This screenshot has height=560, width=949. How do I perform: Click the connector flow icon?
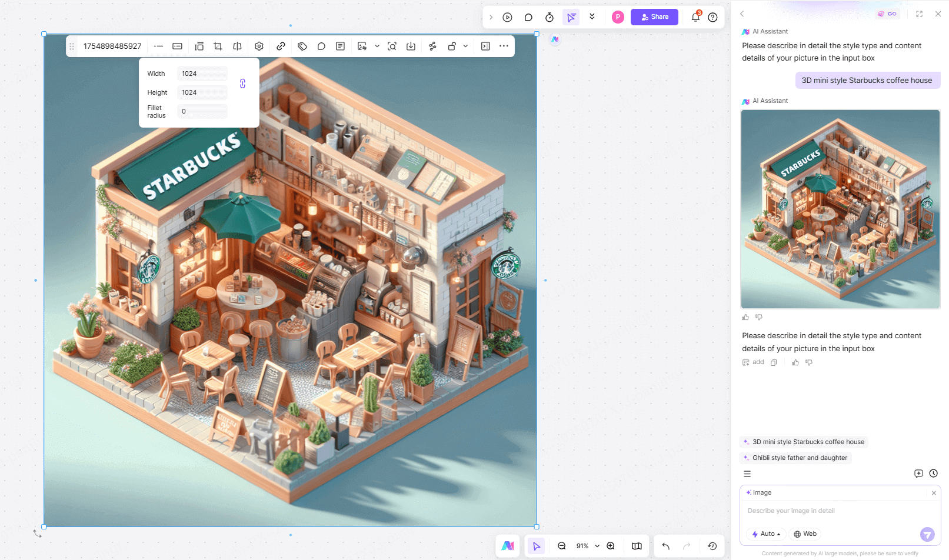(432, 46)
